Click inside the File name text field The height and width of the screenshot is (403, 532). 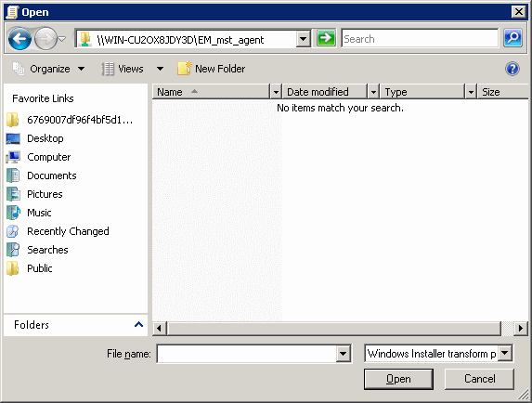[x=247, y=354]
